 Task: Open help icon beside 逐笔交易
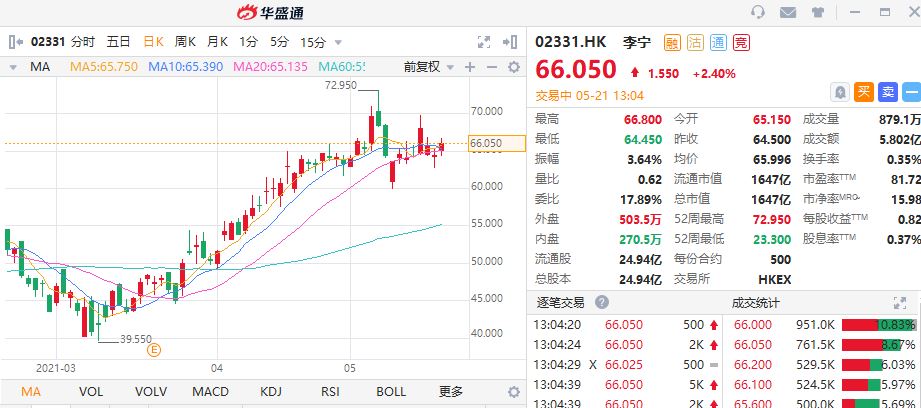(601, 302)
